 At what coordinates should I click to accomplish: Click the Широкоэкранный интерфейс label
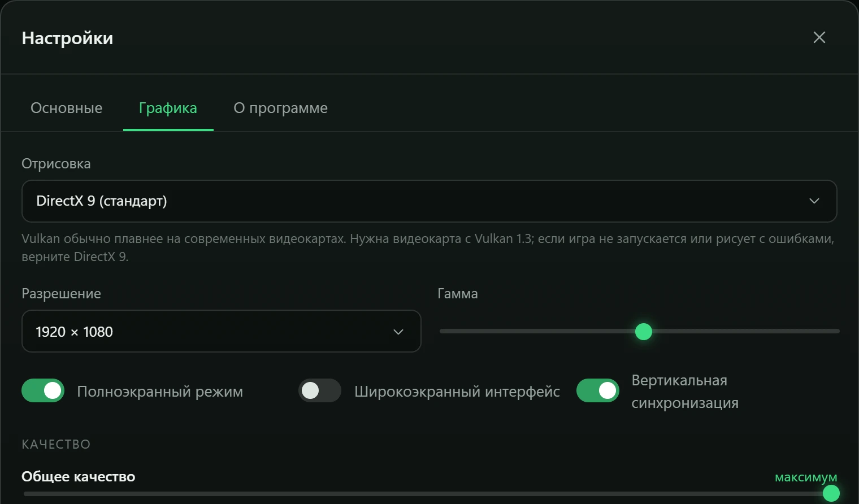coord(457,392)
